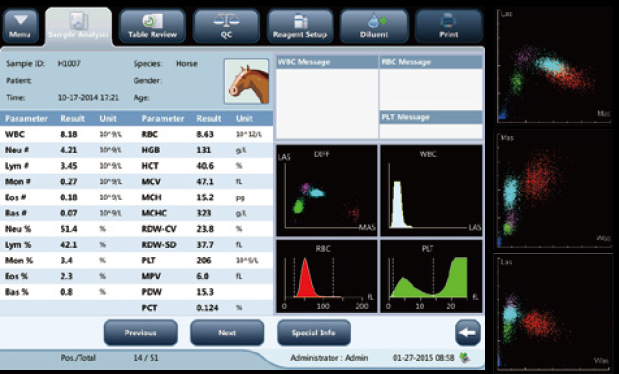Image resolution: width=619 pixels, height=374 pixels.
Task: Select the DIFF scattergram chart
Action: pyautogui.click(x=327, y=190)
